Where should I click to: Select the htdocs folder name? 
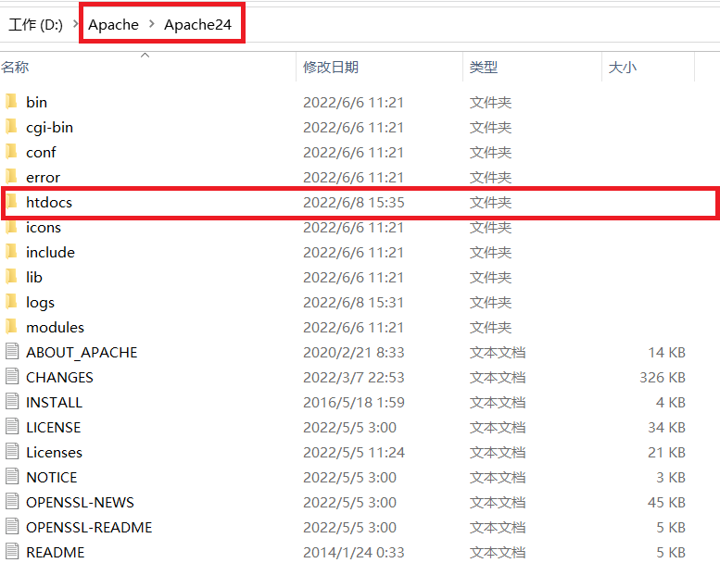click(49, 202)
